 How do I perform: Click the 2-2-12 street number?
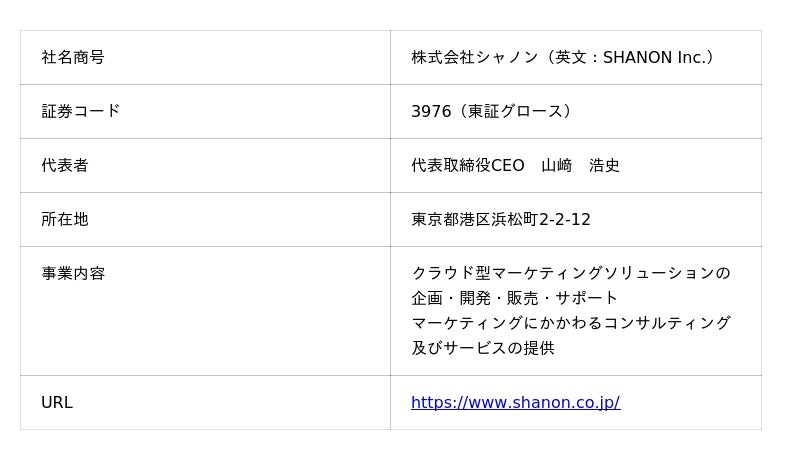pos(565,220)
